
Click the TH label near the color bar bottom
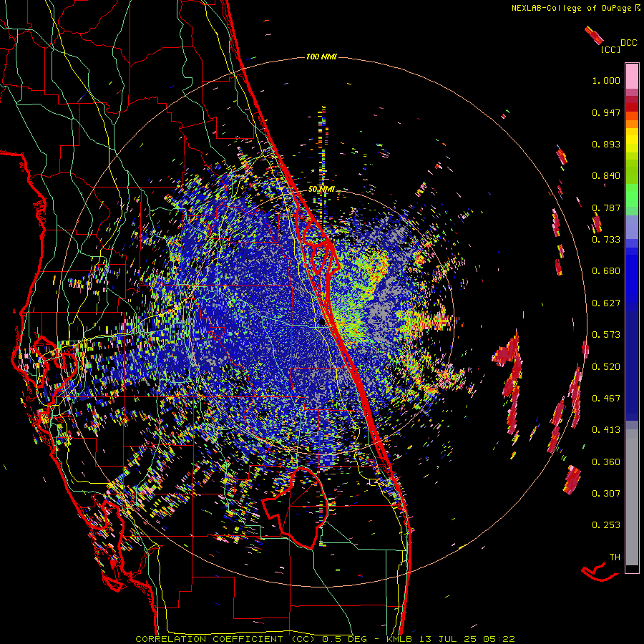coord(615,557)
